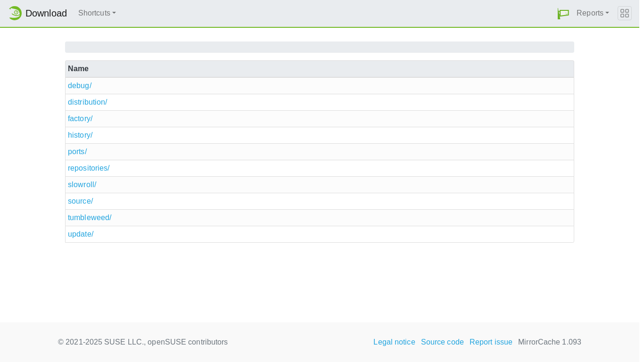The height and width of the screenshot is (362, 644).
Task: Browse the source/ directory
Action: [x=81, y=201]
